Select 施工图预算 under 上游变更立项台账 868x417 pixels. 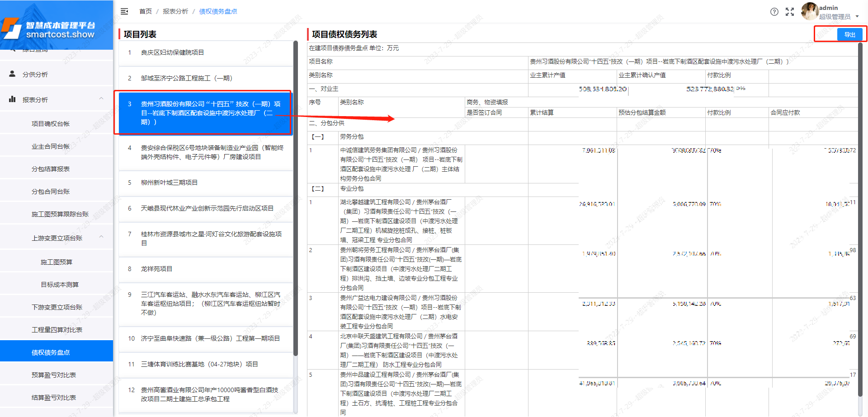55,261
